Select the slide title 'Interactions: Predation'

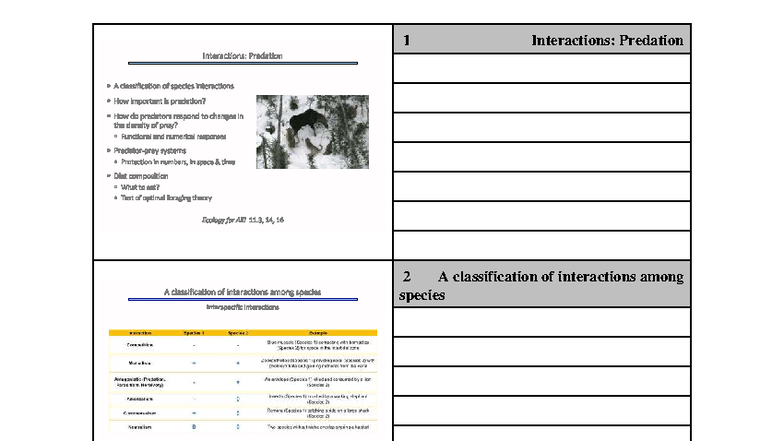point(242,56)
